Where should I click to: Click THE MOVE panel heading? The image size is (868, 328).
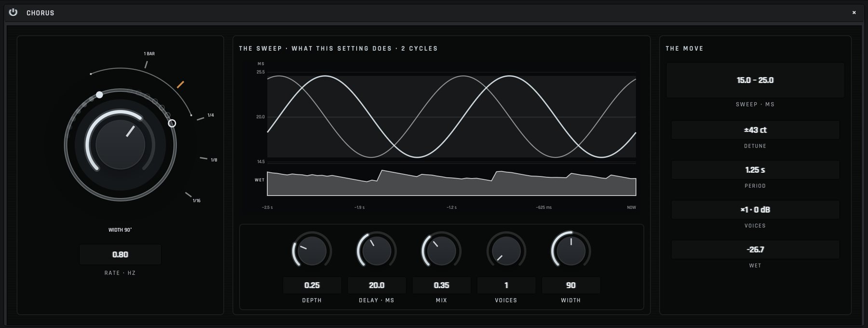tap(684, 48)
